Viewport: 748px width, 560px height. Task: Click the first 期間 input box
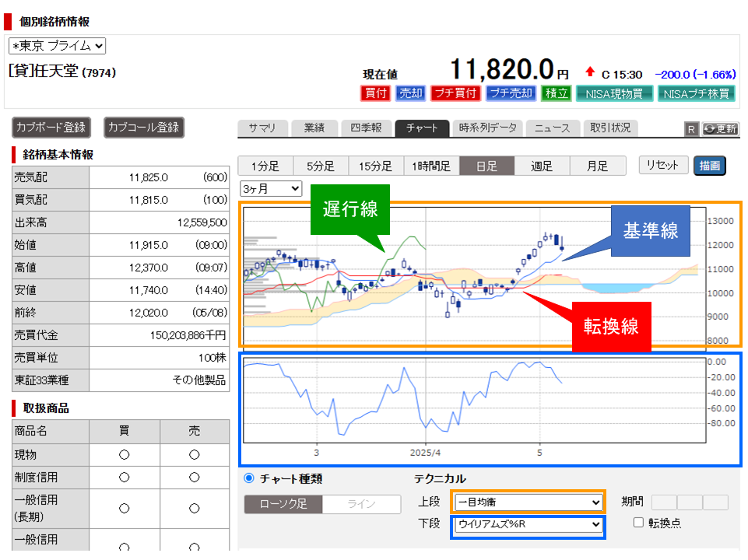tap(664, 502)
